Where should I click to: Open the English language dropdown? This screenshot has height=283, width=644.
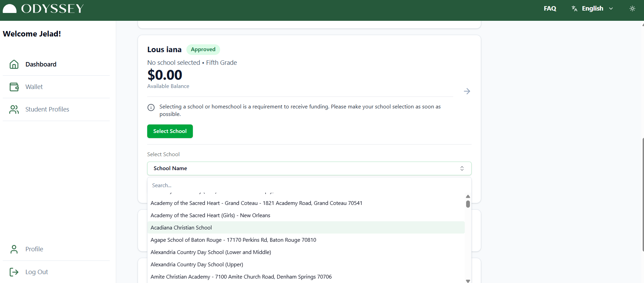[592, 9]
